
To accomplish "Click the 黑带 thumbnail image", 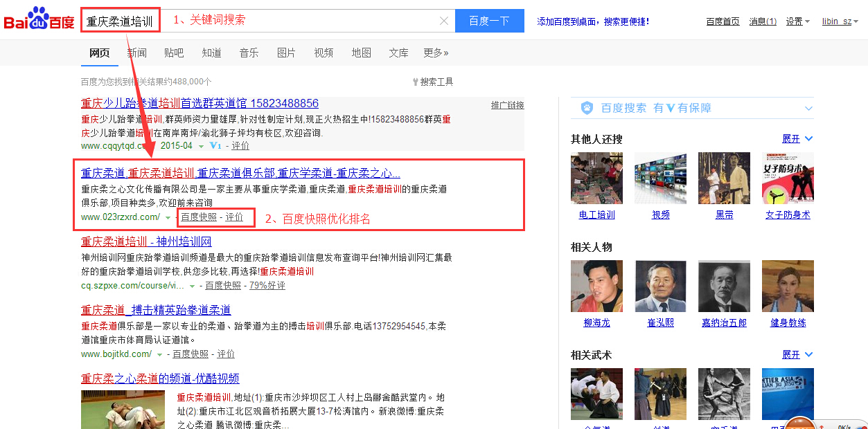I will pos(724,178).
